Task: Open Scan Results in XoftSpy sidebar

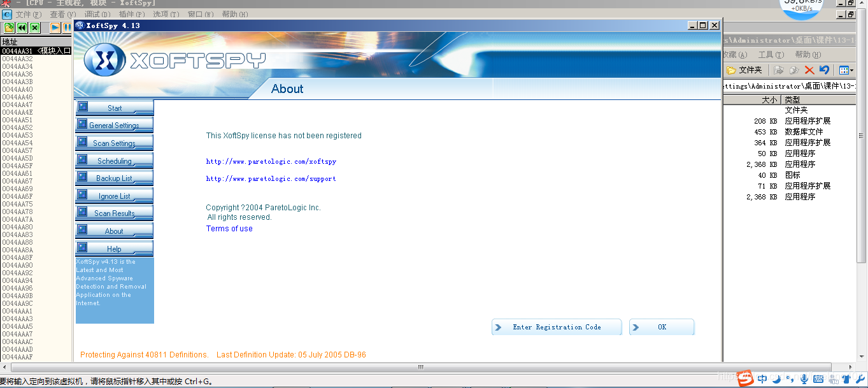Action: 115,213
